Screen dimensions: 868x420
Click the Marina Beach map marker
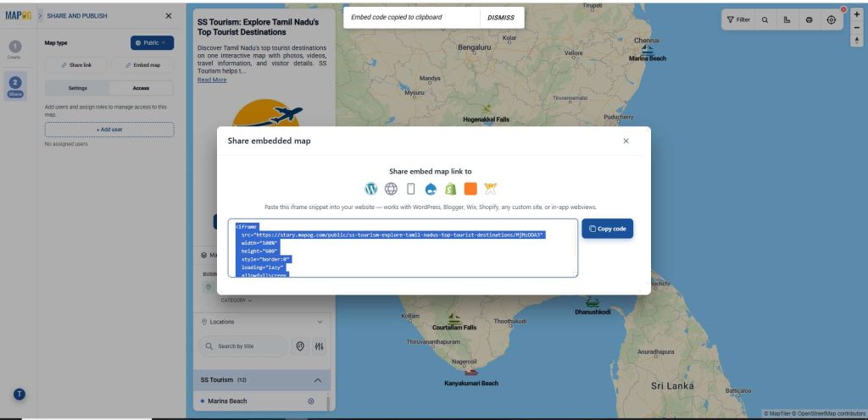[x=647, y=50]
